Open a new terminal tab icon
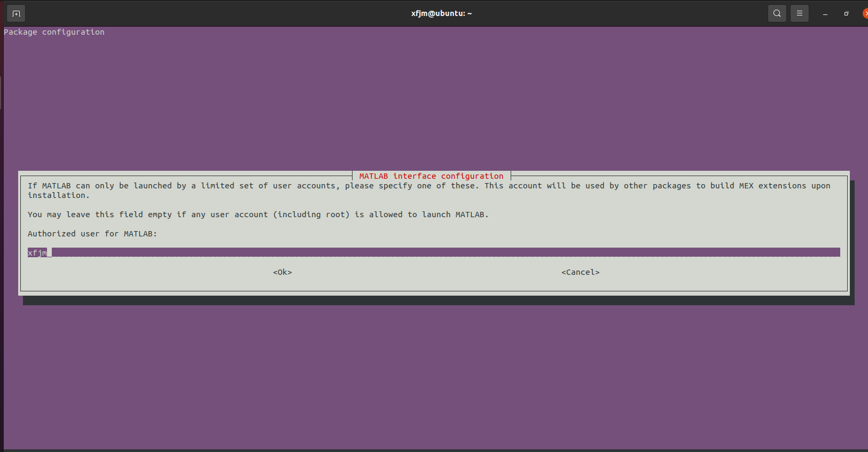The width and height of the screenshot is (868, 452). [x=16, y=13]
